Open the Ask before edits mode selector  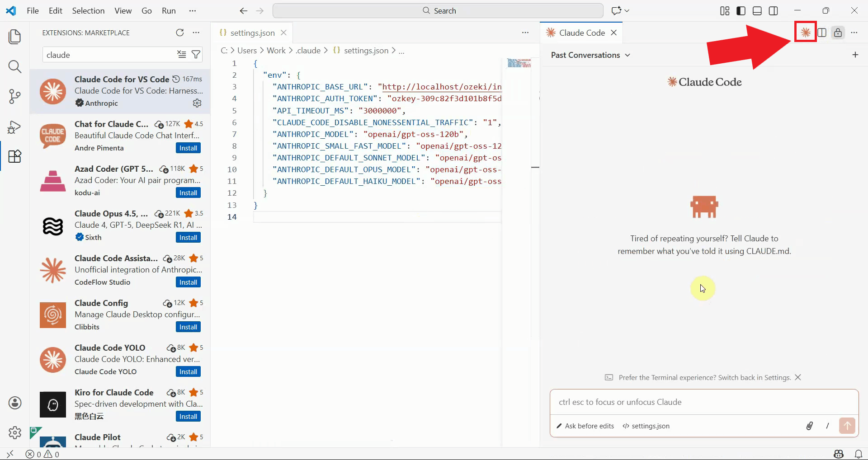pos(585,426)
